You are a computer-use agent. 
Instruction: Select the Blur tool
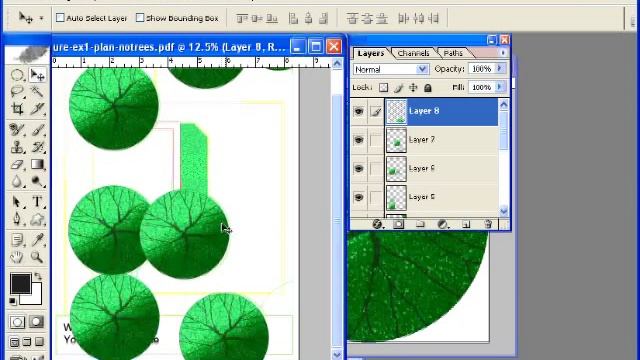click(x=17, y=181)
